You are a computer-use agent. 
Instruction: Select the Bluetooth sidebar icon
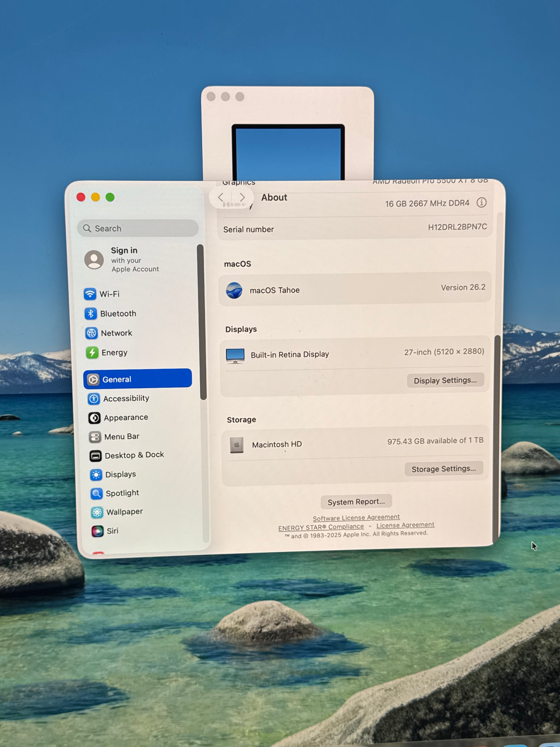[90, 314]
